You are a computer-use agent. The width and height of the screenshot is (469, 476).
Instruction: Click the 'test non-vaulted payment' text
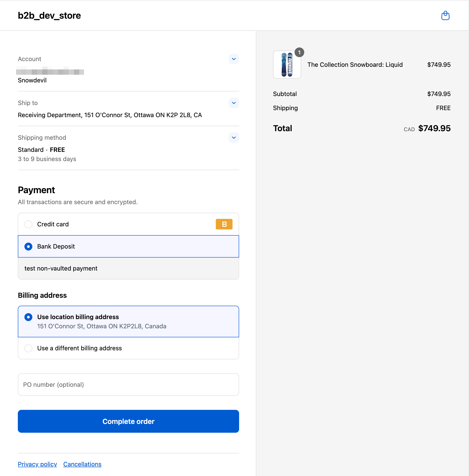(61, 268)
